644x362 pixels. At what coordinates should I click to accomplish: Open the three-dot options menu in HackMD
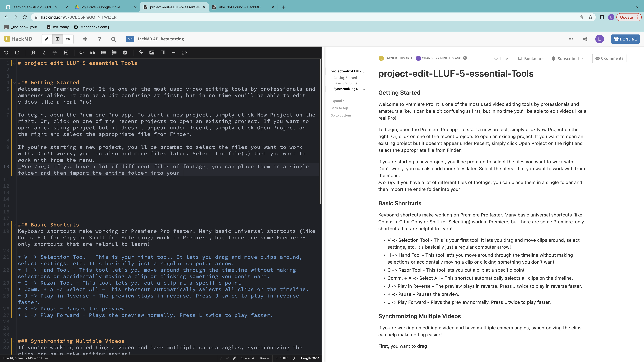[571, 39]
